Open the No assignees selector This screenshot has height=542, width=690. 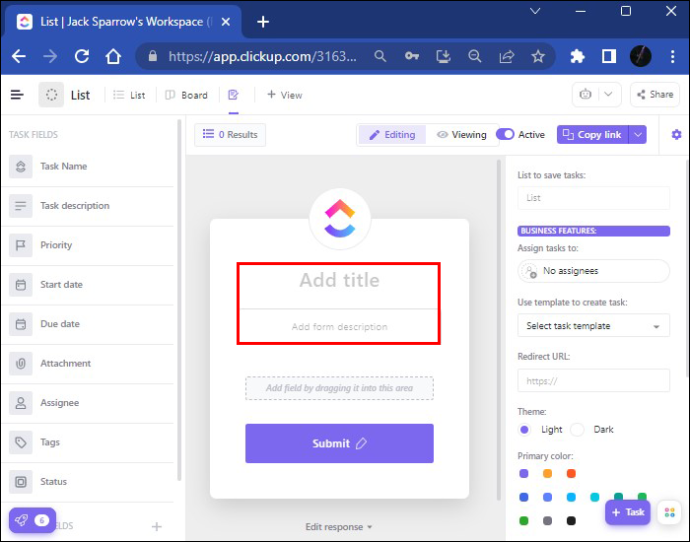pos(593,271)
